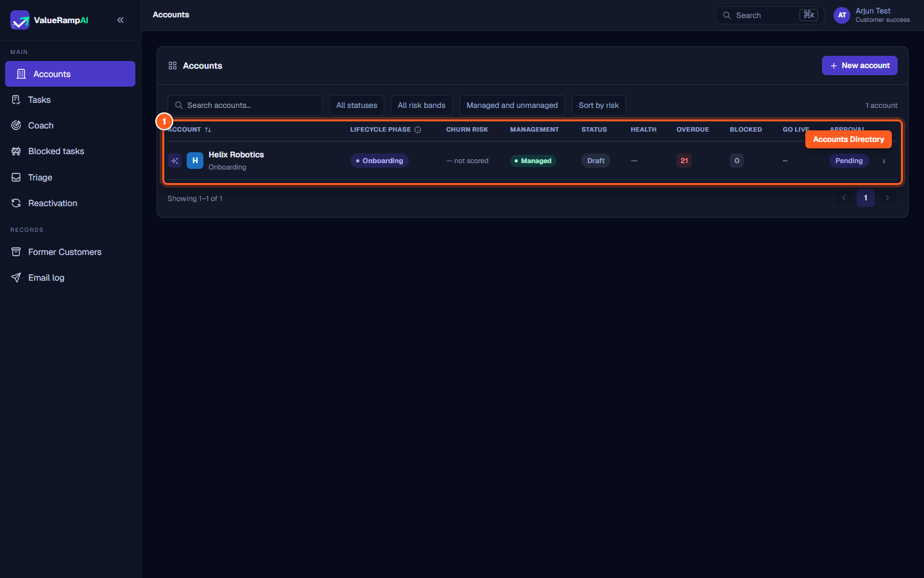Expand Helix Robotics row chevron arrow
The height and width of the screenshot is (578, 924).
pos(884,161)
